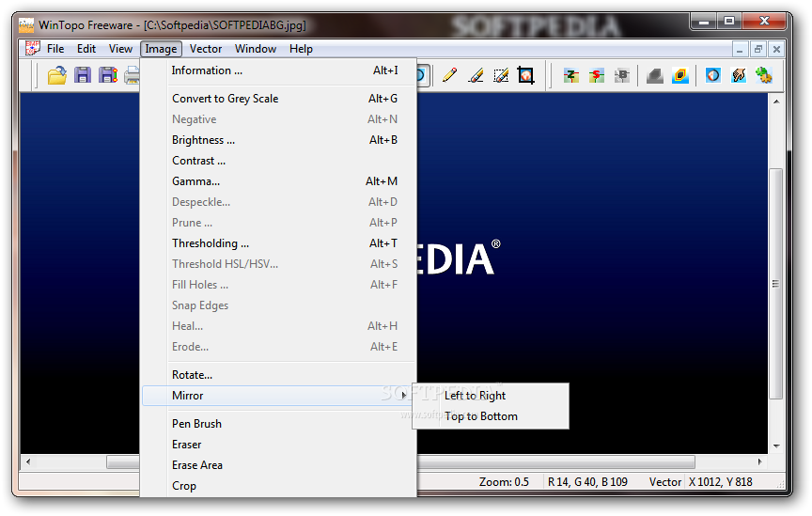This screenshot has width=812, height=516.
Task: Click the Save floppy disk icon
Action: tap(83, 75)
